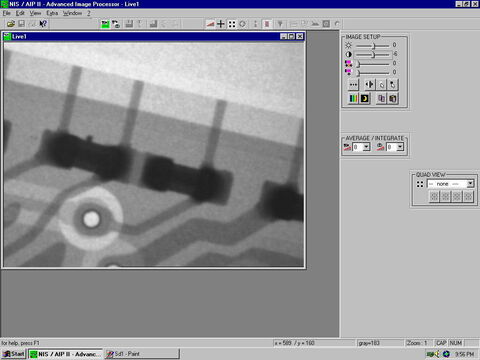Screen dimensions: 480x360
Task: Select first quad view position button
Action: click(434, 196)
